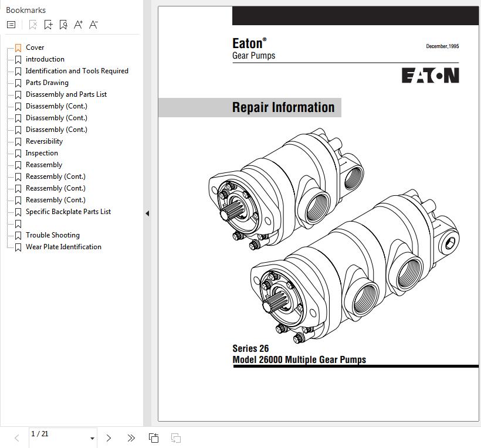Image resolution: width=481 pixels, height=448 pixels.
Task: Click the bookmark icon beside introduction
Action: point(18,59)
